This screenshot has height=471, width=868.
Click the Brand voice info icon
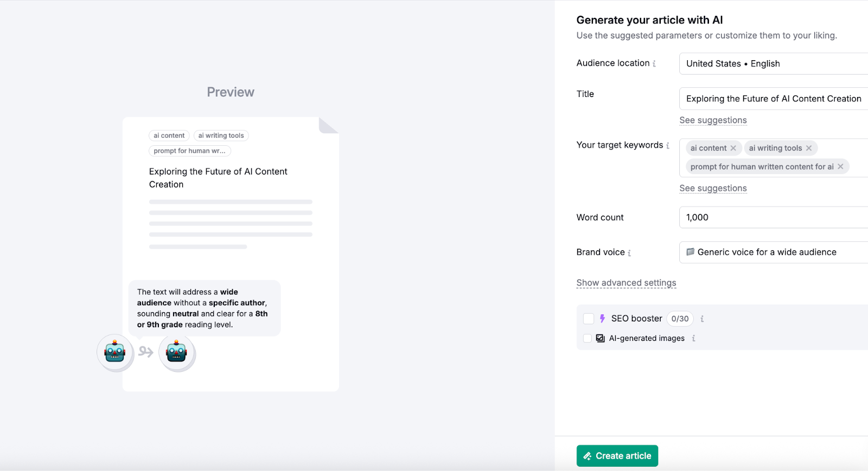coord(629,253)
